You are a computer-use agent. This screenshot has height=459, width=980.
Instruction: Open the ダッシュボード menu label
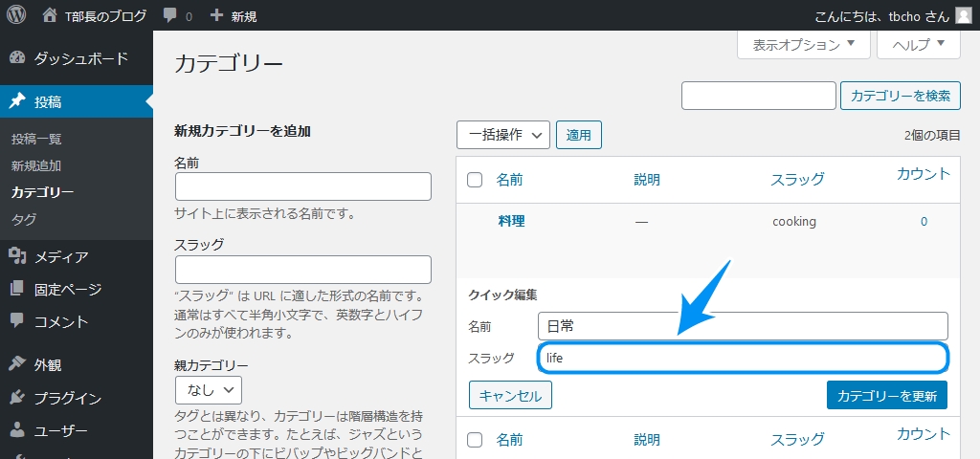click(81, 58)
